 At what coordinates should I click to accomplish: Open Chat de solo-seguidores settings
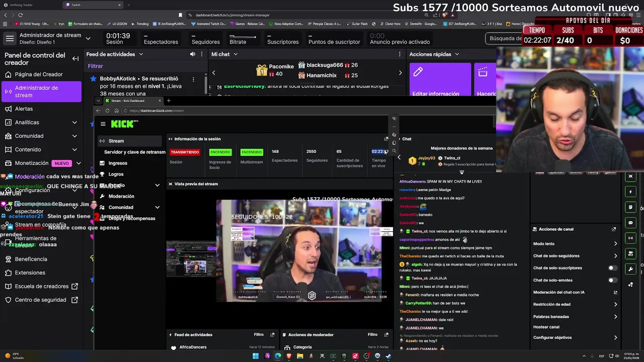click(575, 256)
